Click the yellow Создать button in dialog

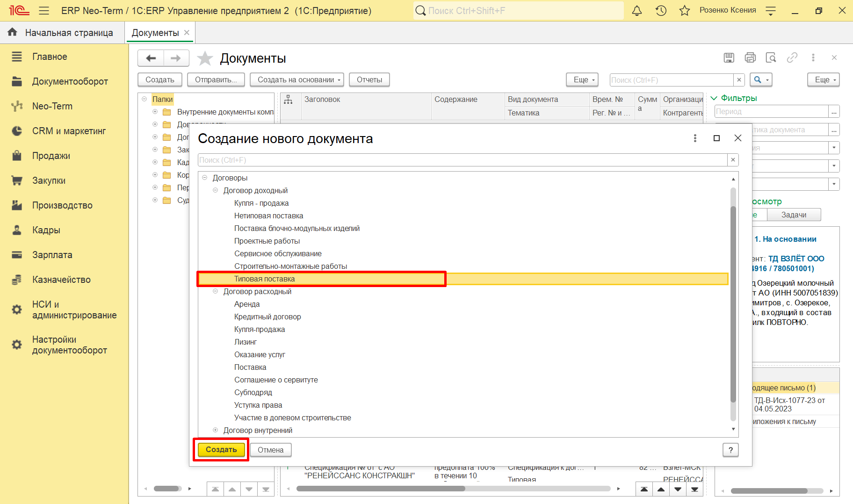pyautogui.click(x=221, y=450)
